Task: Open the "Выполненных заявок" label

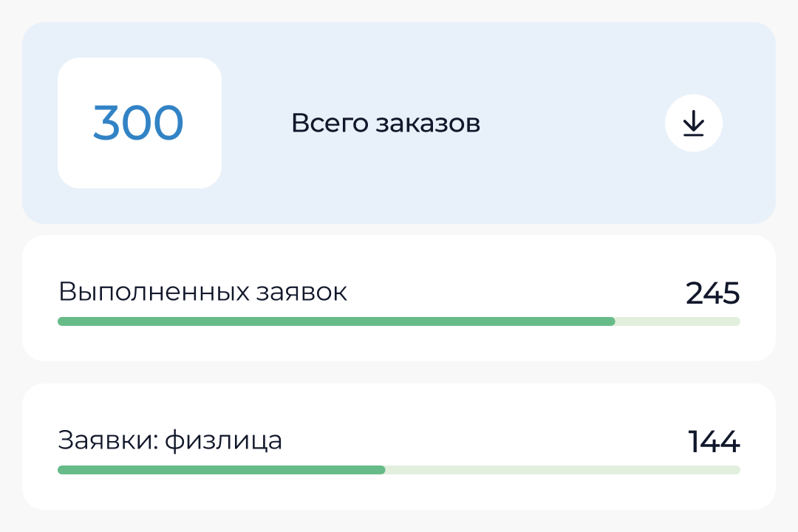Action: pyautogui.click(x=202, y=292)
